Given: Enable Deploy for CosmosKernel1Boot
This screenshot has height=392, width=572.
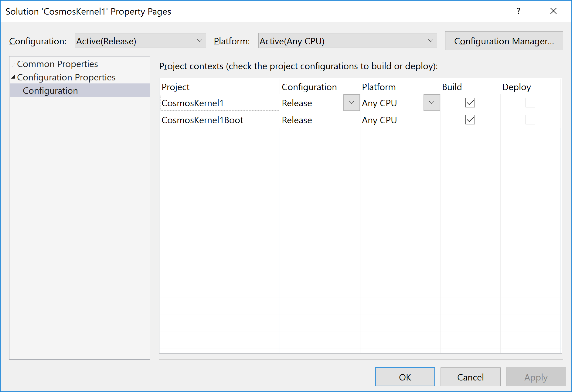Looking at the screenshot, I should coord(530,120).
